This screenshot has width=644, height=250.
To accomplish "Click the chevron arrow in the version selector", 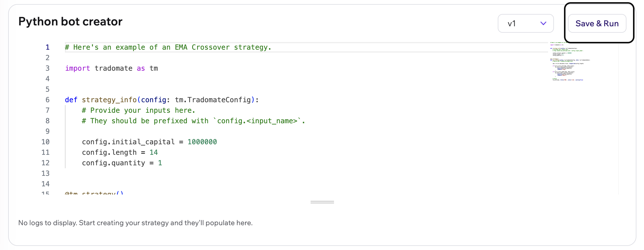I will click(x=543, y=23).
